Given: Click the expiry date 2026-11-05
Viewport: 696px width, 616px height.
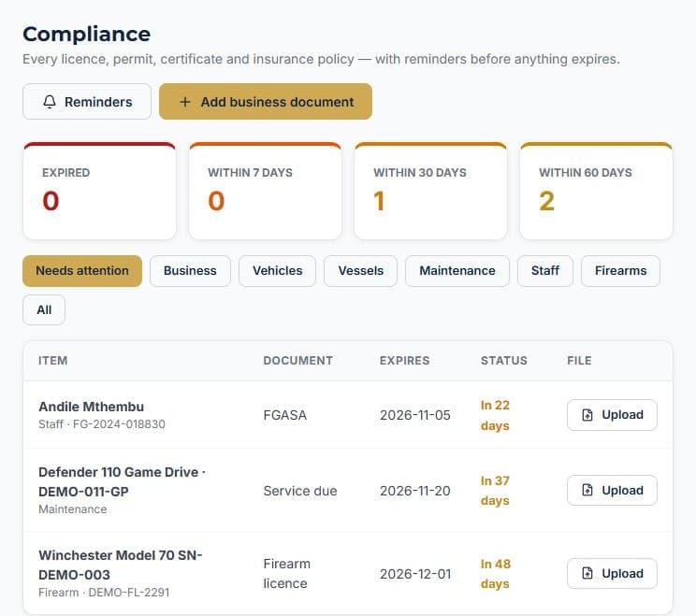Looking at the screenshot, I should 415,415.
